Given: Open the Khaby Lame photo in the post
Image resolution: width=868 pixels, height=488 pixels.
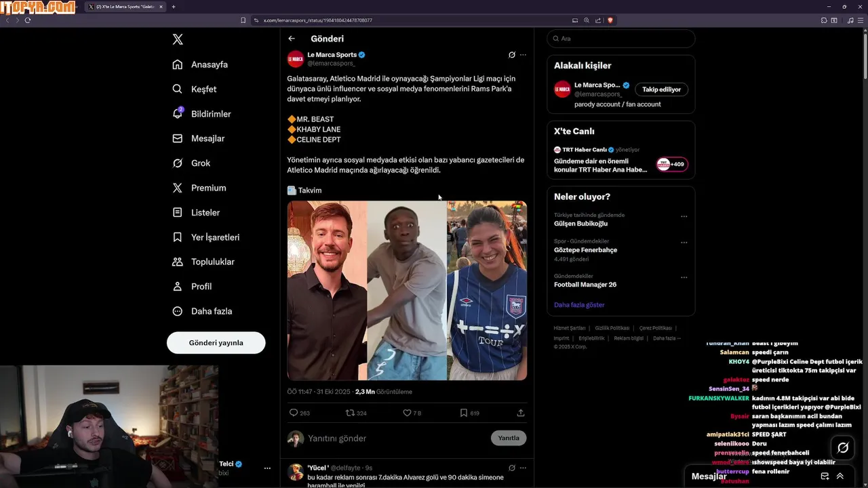Looking at the screenshot, I should 407,290.
